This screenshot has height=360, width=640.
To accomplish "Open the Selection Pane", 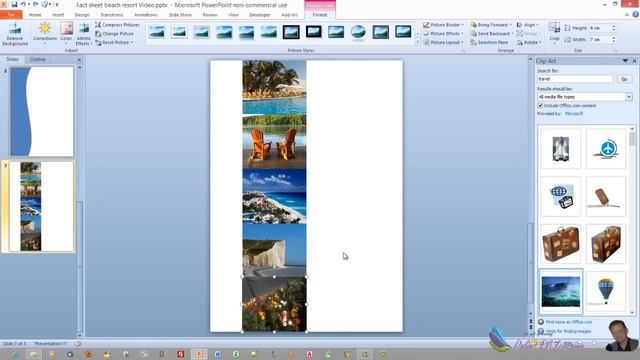I will pyautogui.click(x=489, y=42).
